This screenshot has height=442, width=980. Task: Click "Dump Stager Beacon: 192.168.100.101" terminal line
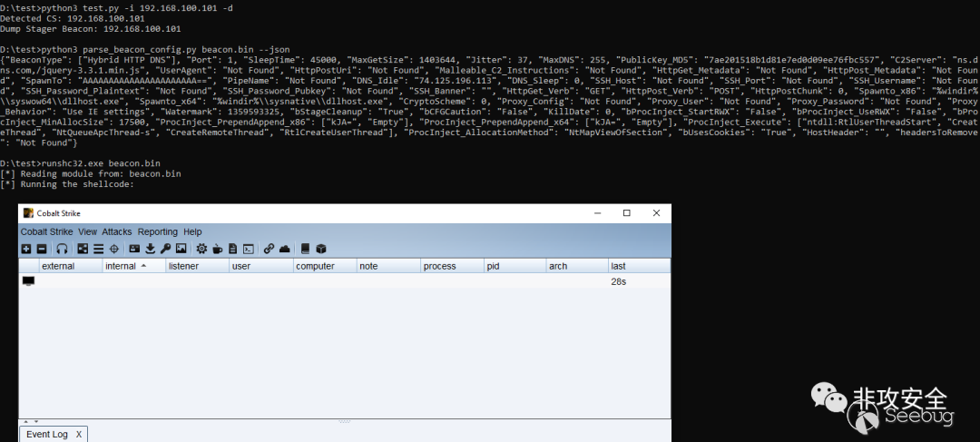point(91,29)
